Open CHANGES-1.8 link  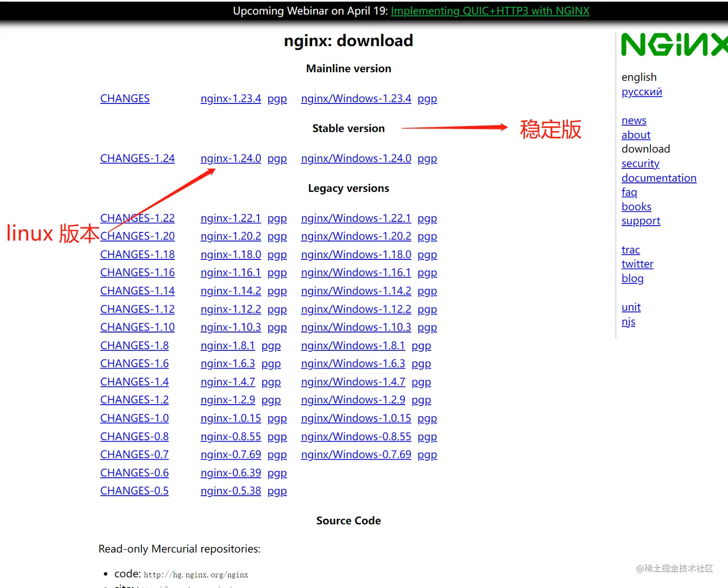[x=134, y=345]
